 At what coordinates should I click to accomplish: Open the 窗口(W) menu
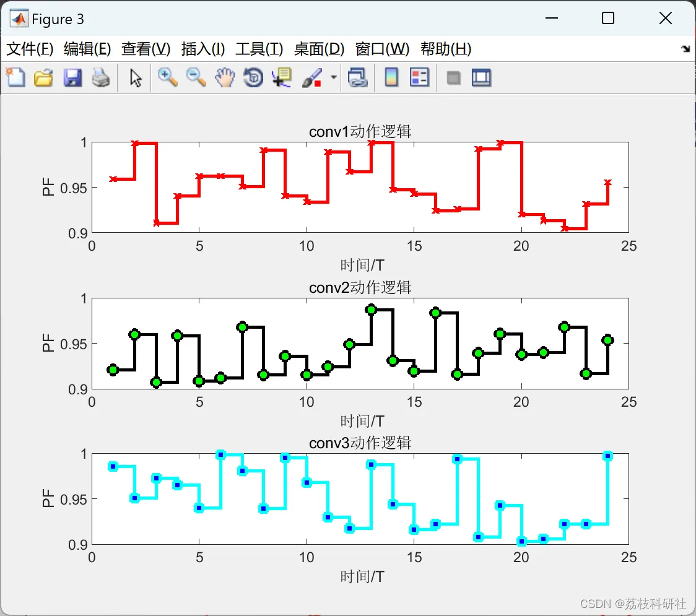pyautogui.click(x=382, y=49)
